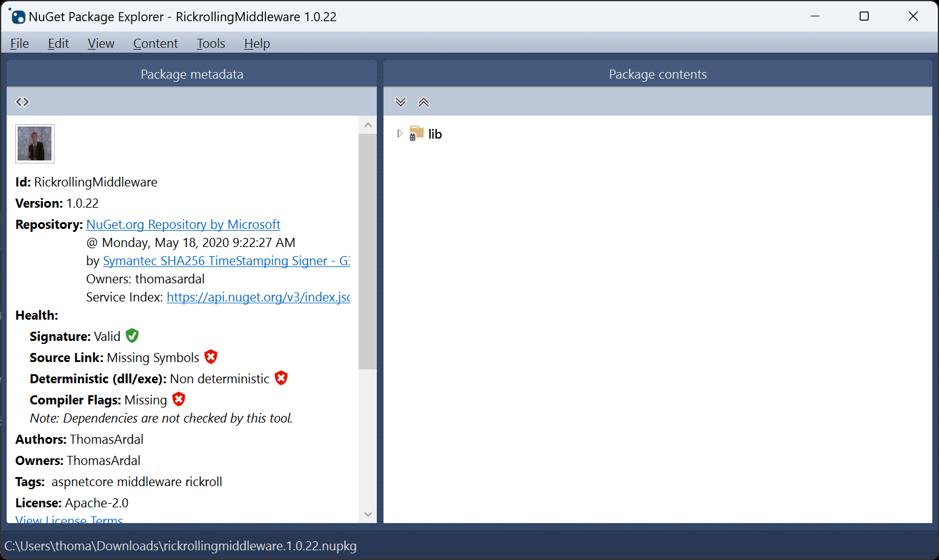Open the Tools menu
The image size is (939, 560).
point(210,43)
